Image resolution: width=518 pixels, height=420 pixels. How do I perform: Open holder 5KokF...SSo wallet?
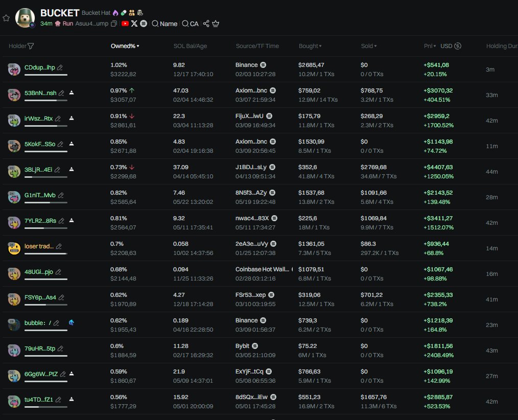coord(40,144)
